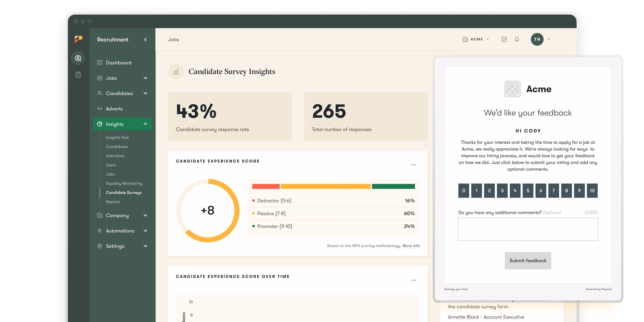This screenshot has height=322, width=644.
Task: Click the Candidates people icon
Action: (99, 93)
